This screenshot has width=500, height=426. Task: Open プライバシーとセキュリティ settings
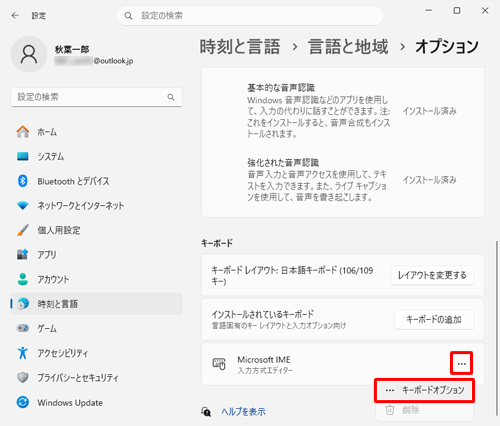(x=97, y=378)
